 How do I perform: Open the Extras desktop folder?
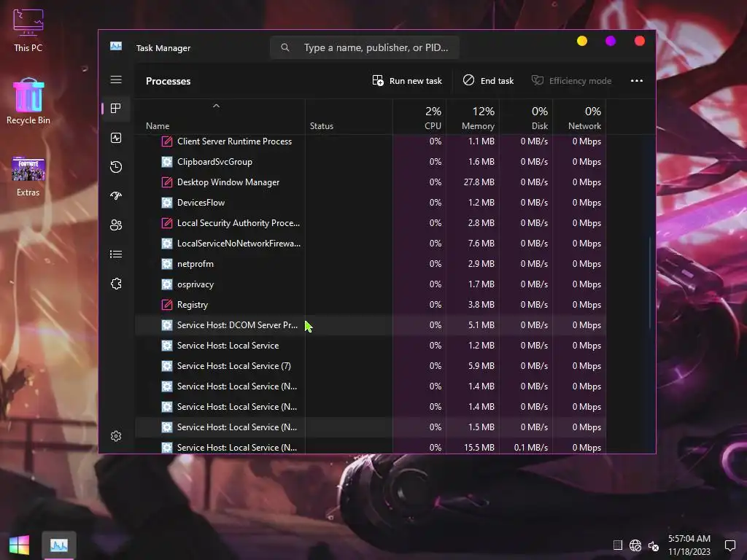coord(28,176)
